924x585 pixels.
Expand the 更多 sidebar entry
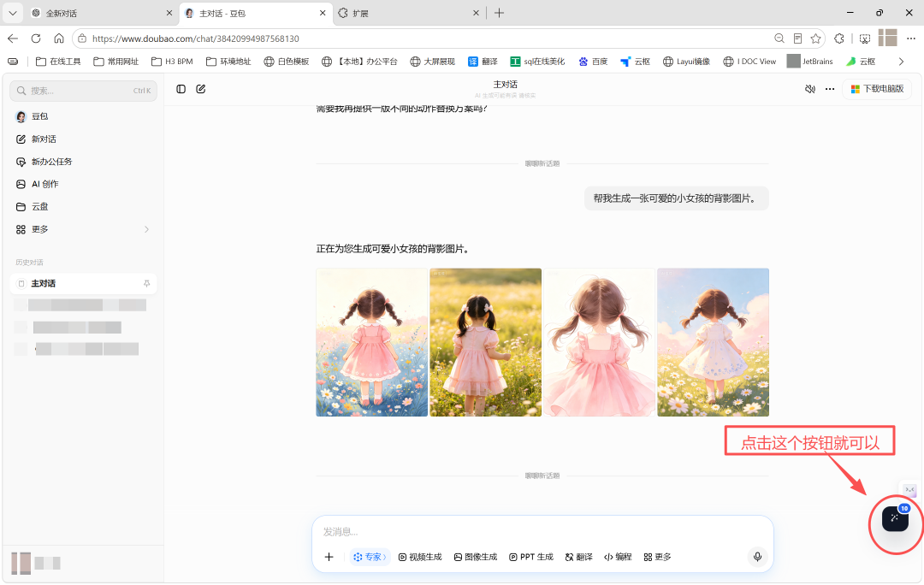click(83, 229)
